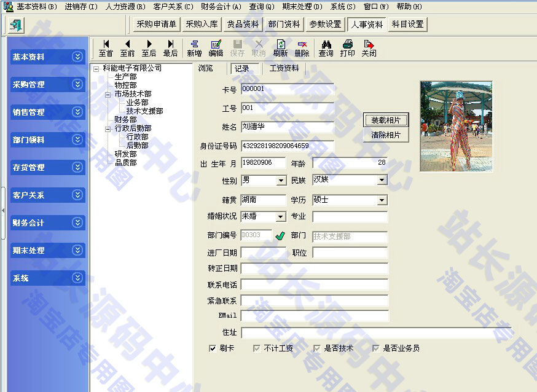Screen dimensions: 537x392
Task: Switch to the 浏览 tab
Action: click(205, 68)
